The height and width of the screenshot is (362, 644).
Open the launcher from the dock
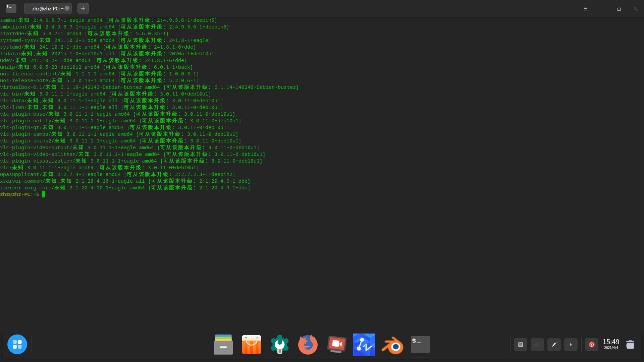point(17,344)
